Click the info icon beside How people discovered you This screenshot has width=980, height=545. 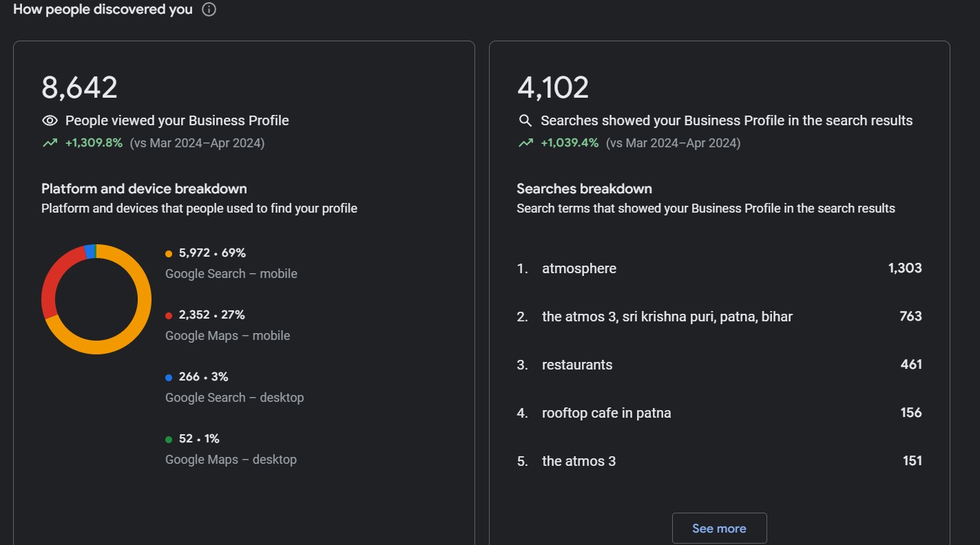[209, 10]
